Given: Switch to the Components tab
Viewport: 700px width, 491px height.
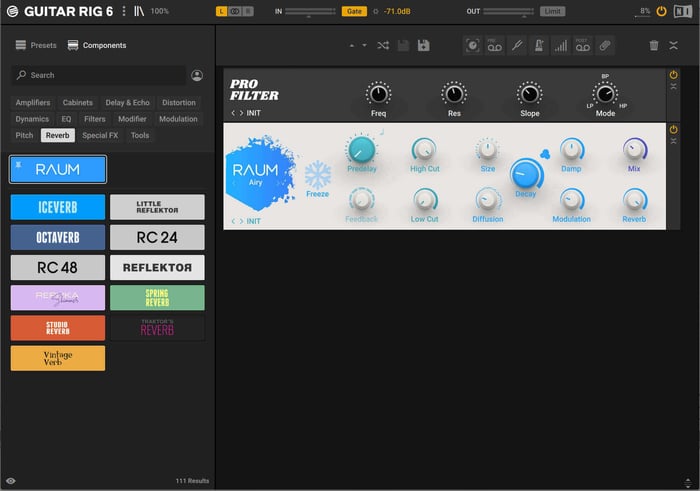Looking at the screenshot, I should [97, 46].
